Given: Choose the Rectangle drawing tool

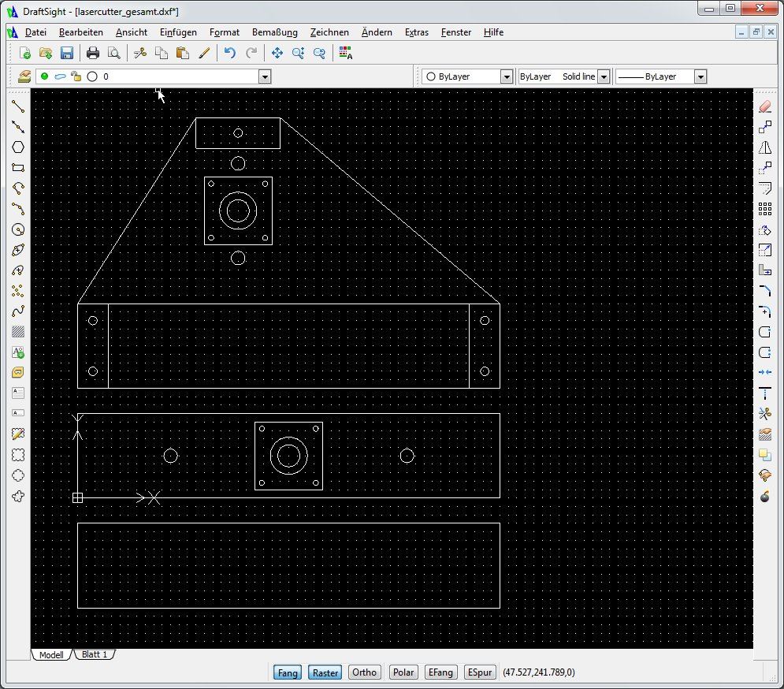Looking at the screenshot, I should point(18,167).
